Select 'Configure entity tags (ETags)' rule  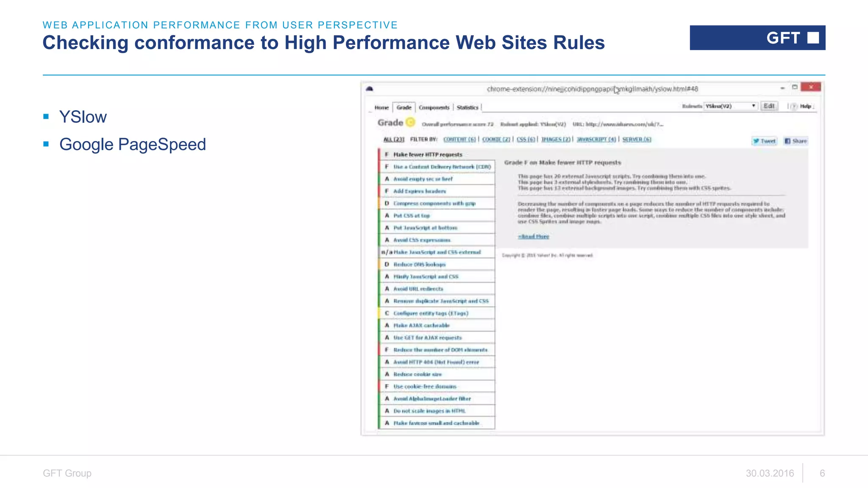437,313
